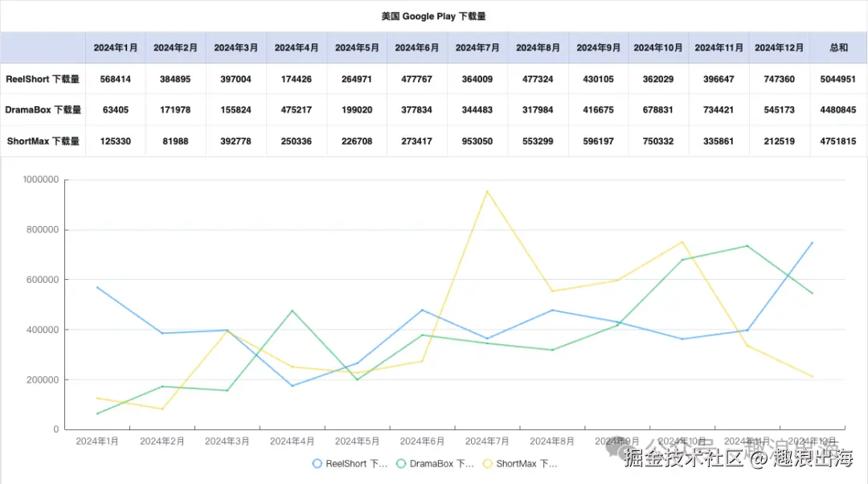Toggle the DramaBox legend entry
868x484 pixels.
click(435, 464)
